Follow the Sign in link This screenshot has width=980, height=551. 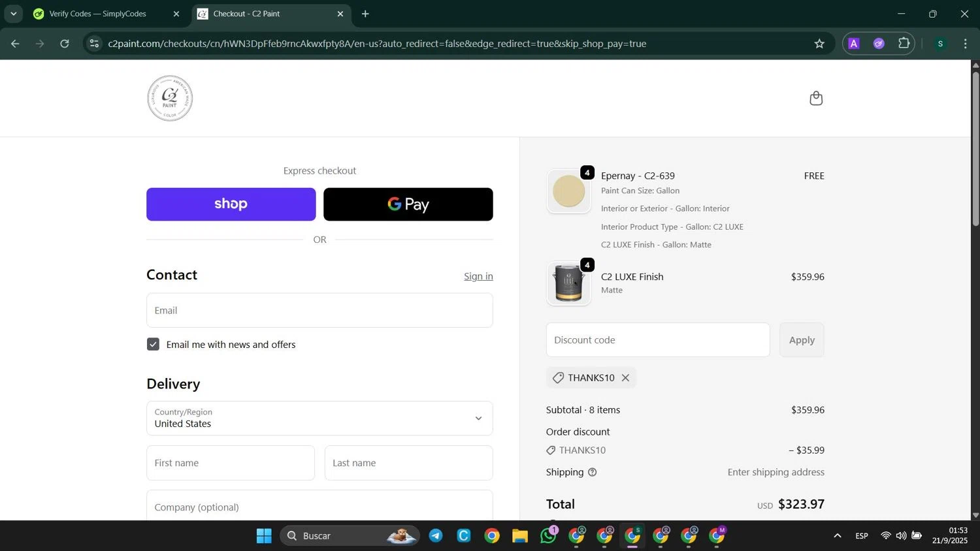pos(478,276)
